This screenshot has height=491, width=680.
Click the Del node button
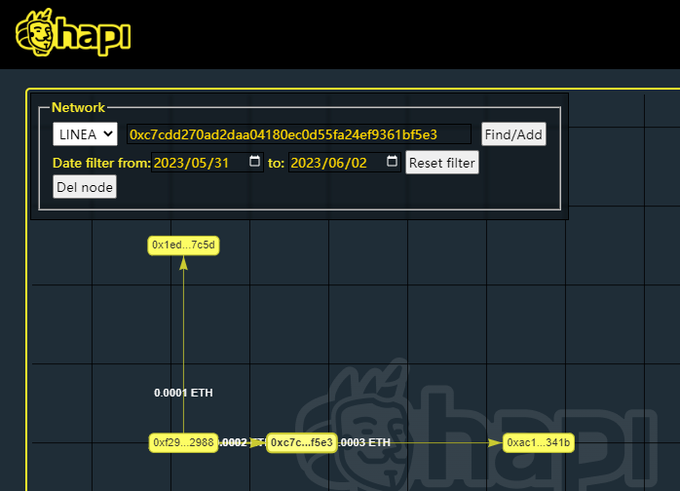(85, 187)
